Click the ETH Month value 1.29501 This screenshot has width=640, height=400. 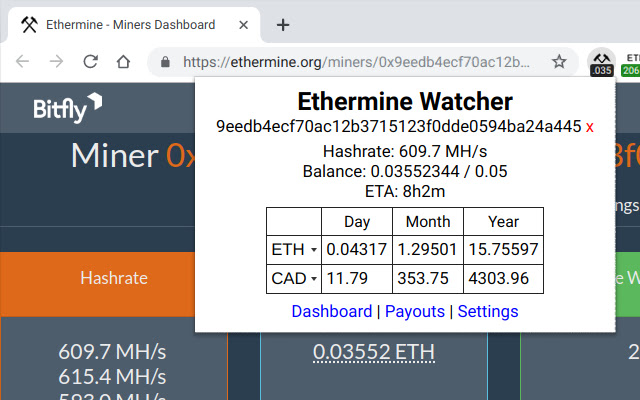tap(427, 249)
